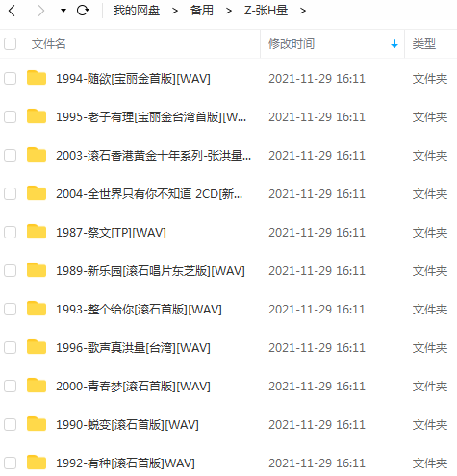The width and height of the screenshot is (457, 476).
Task: Open folder 2004-全世界只有你不知道 2CD
Action: [149, 194]
